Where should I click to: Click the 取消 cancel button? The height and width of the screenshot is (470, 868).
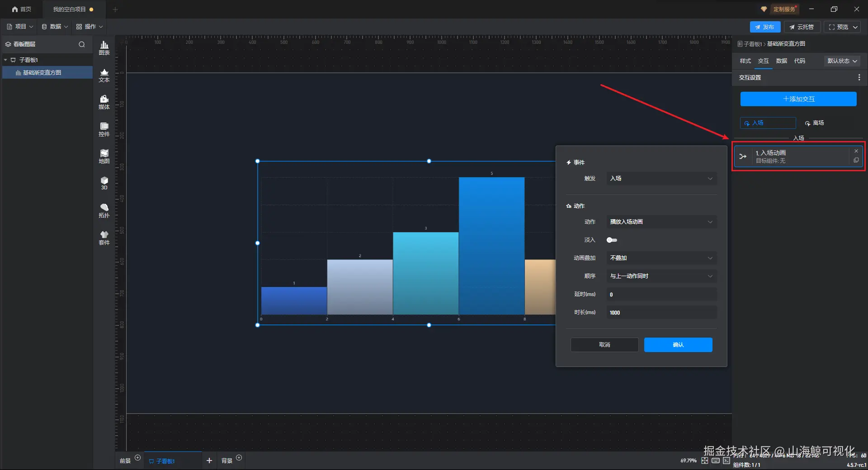(604, 345)
